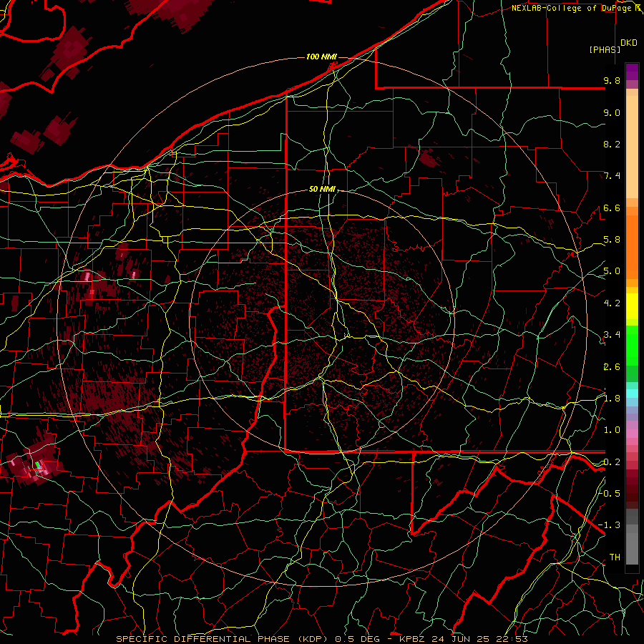Screen dimensions: 644x644
Task: Click the bright pink echo on western 100 NMI ring
Action: [x=87, y=275]
